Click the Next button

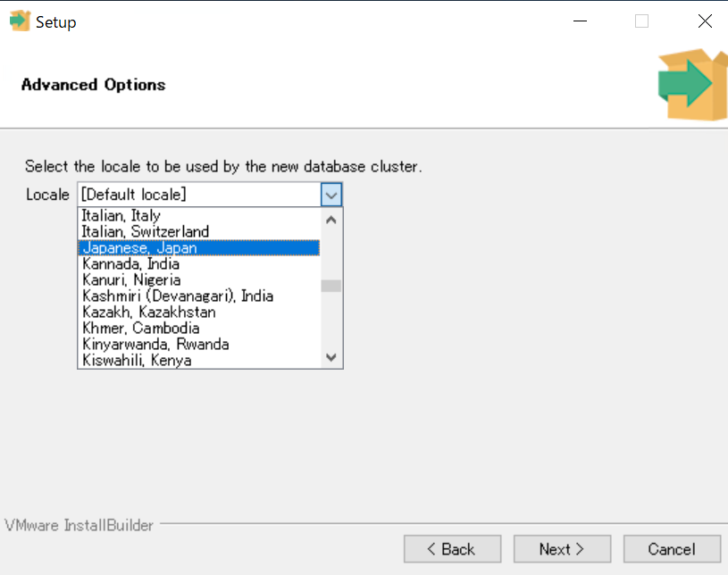pyautogui.click(x=562, y=549)
